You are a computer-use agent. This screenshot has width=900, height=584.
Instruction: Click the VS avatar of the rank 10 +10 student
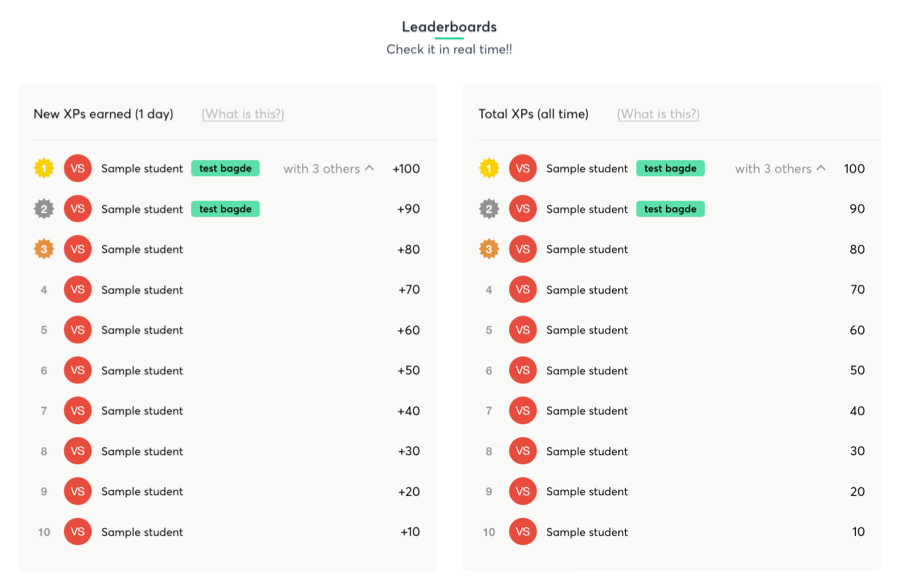77,532
